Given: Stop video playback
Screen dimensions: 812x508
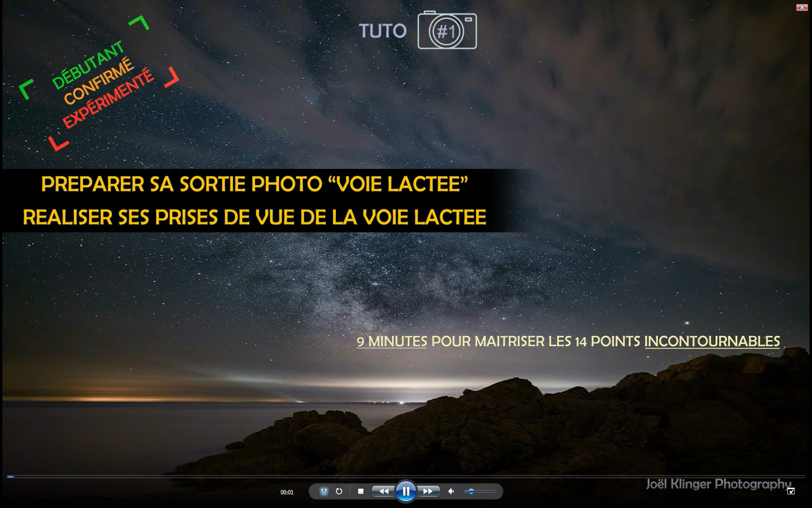Looking at the screenshot, I should click(361, 492).
